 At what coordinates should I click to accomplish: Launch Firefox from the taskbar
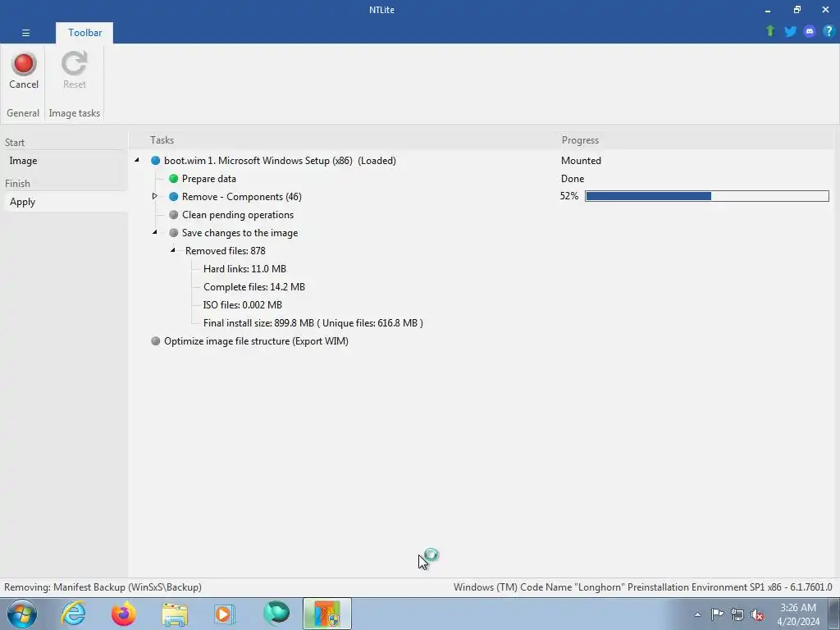click(123, 614)
